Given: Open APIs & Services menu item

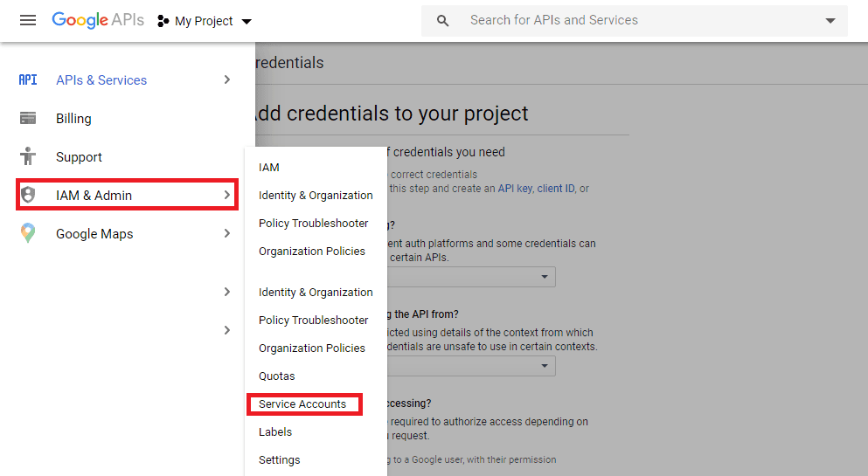Looking at the screenshot, I should tap(101, 80).
